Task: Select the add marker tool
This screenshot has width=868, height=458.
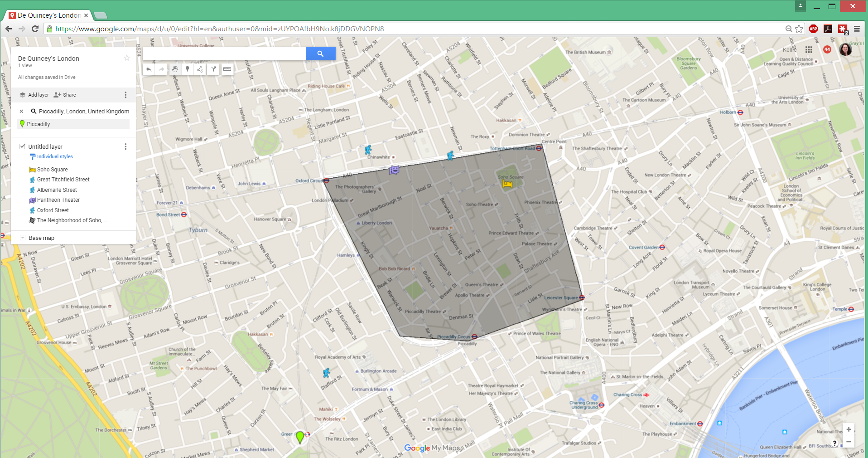Action: [x=188, y=69]
